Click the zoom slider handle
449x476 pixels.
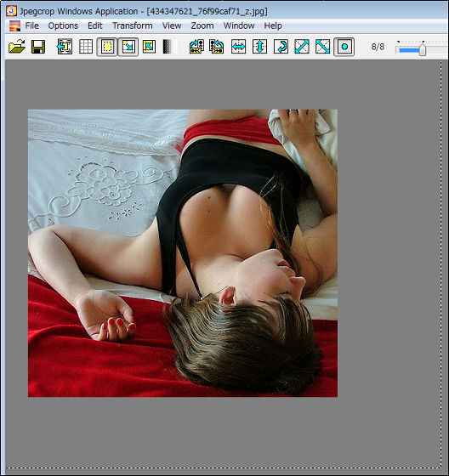pos(423,49)
